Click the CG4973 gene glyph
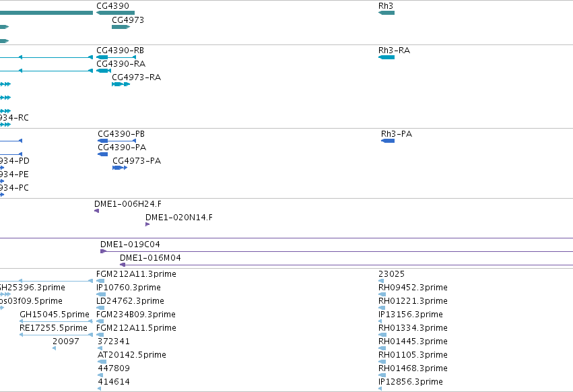The height and width of the screenshot is (392, 573). click(121, 27)
